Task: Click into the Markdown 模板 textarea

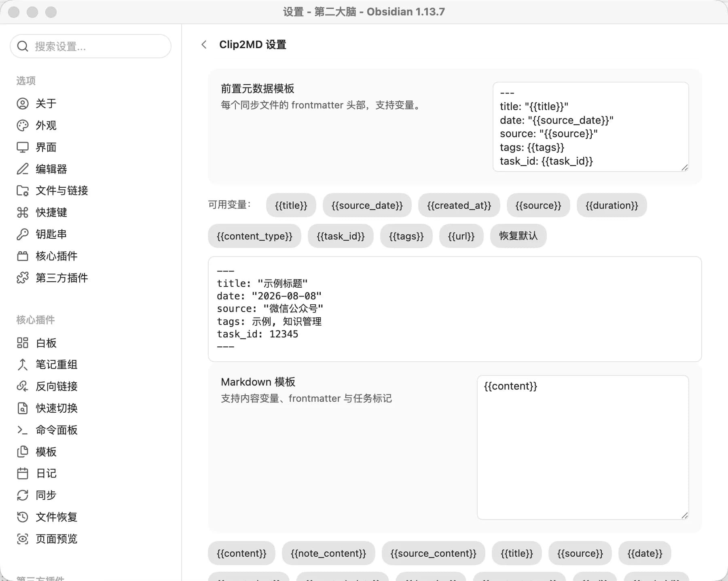Action: pyautogui.click(x=583, y=447)
